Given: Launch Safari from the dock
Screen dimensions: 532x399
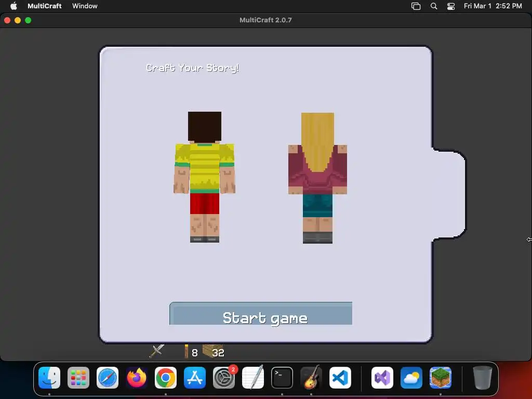Looking at the screenshot, I should [108, 378].
